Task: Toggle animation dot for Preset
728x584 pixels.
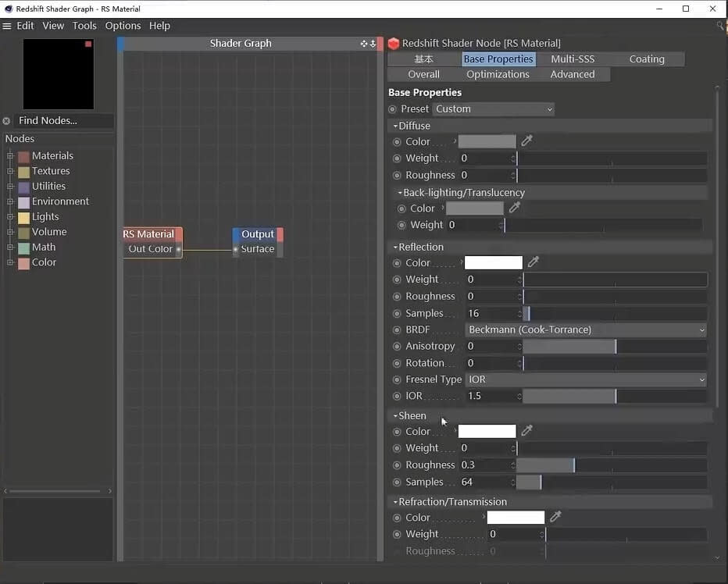Action: [x=392, y=109]
